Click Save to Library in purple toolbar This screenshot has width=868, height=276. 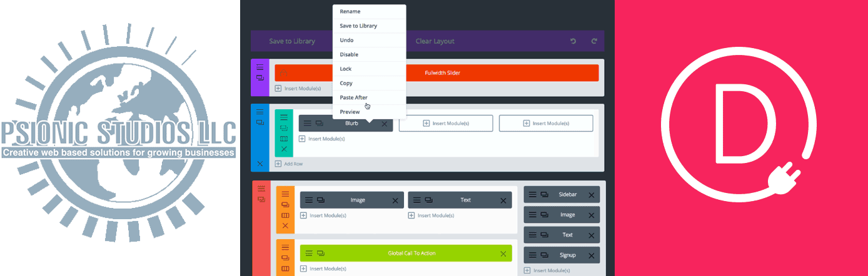click(x=292, y=41)
